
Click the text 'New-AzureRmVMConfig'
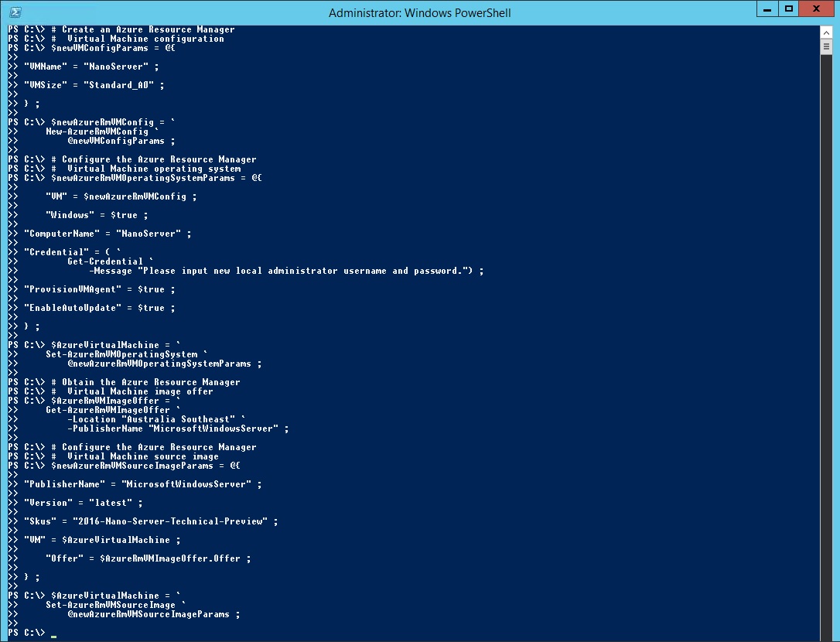click(97, 131)
